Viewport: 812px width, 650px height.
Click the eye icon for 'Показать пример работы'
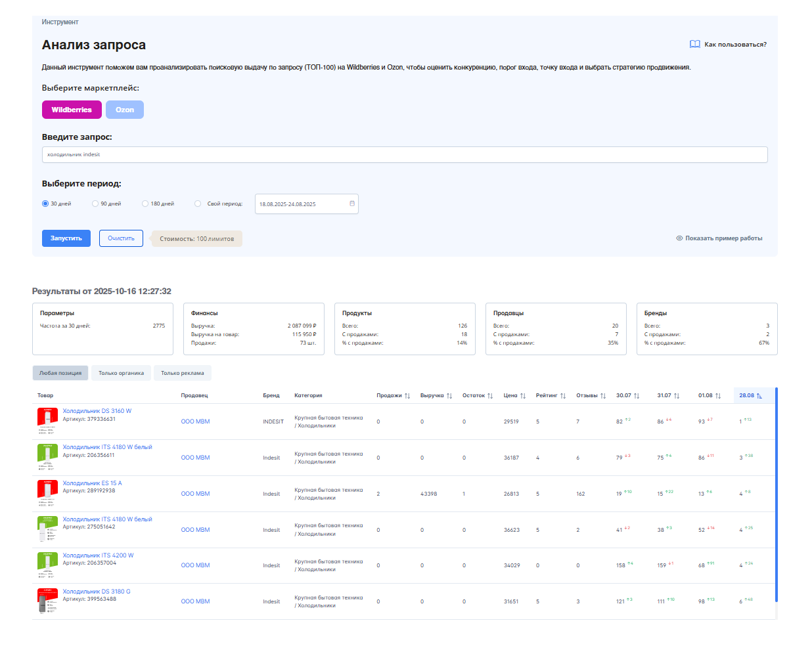click(x=679, y=238)
